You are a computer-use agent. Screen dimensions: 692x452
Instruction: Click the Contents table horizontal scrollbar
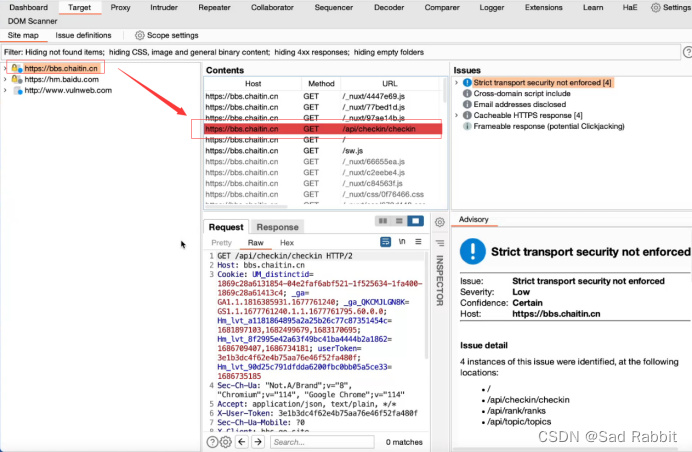click(x=245, y=206)
